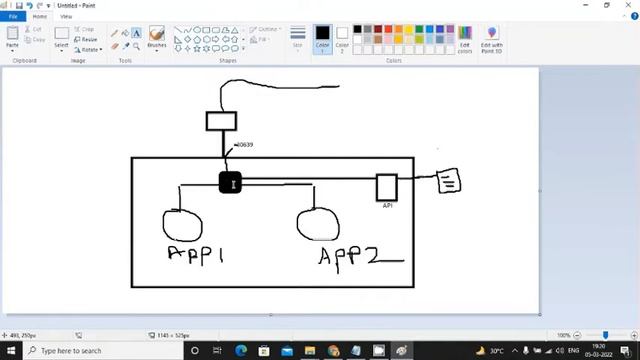Open Paint Help question mark icon
The image size is (640, 360).
click(x=635, y=16)
